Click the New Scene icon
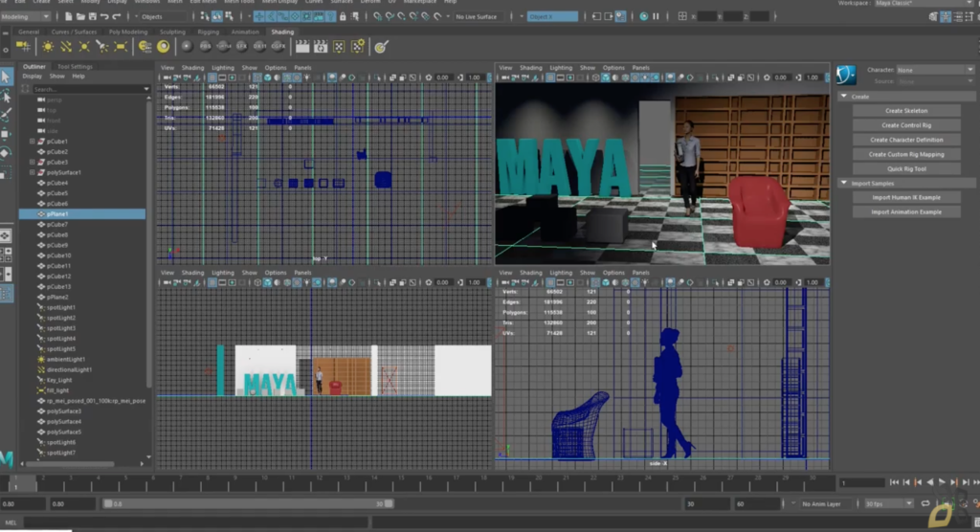The height and width of the screenshot is (532, 980). coord(68,17)
